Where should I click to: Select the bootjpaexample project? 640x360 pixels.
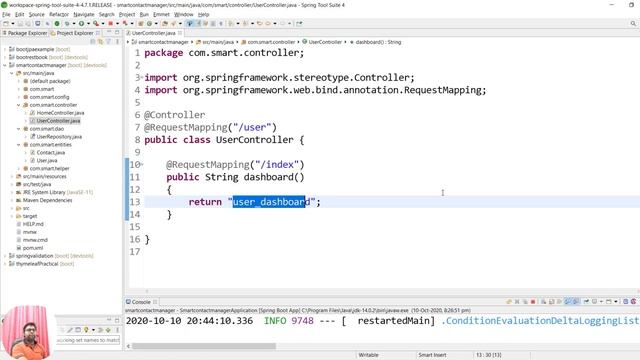(x=35, y=49)
